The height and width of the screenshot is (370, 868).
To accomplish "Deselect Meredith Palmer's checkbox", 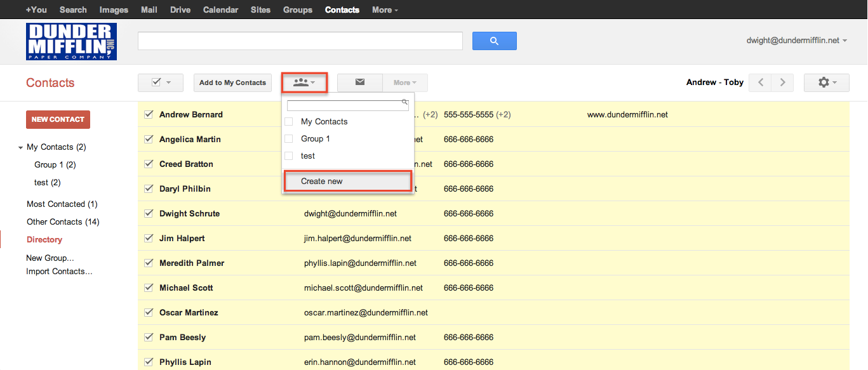I will coord(149,263).
